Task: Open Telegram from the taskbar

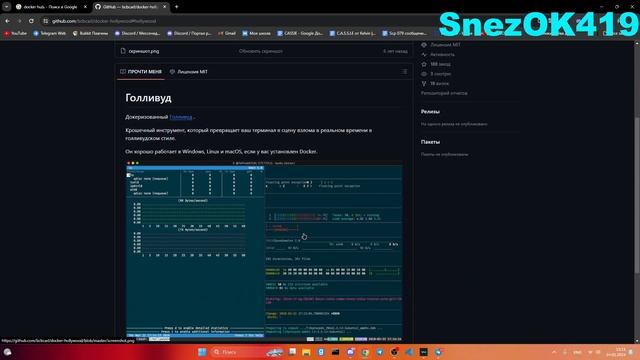Action: tap(380, 352)
